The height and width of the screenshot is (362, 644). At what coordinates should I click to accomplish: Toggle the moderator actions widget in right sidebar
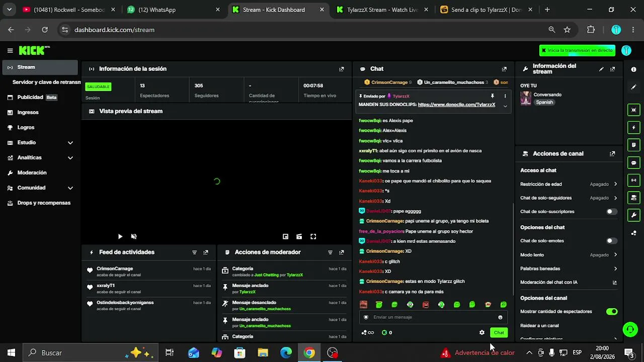click(633, 145)
